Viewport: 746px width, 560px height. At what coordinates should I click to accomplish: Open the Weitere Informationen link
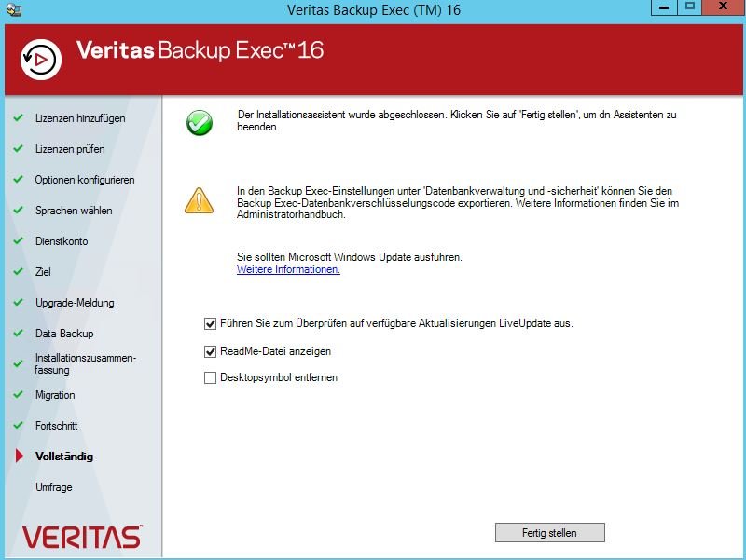(288, 269)
